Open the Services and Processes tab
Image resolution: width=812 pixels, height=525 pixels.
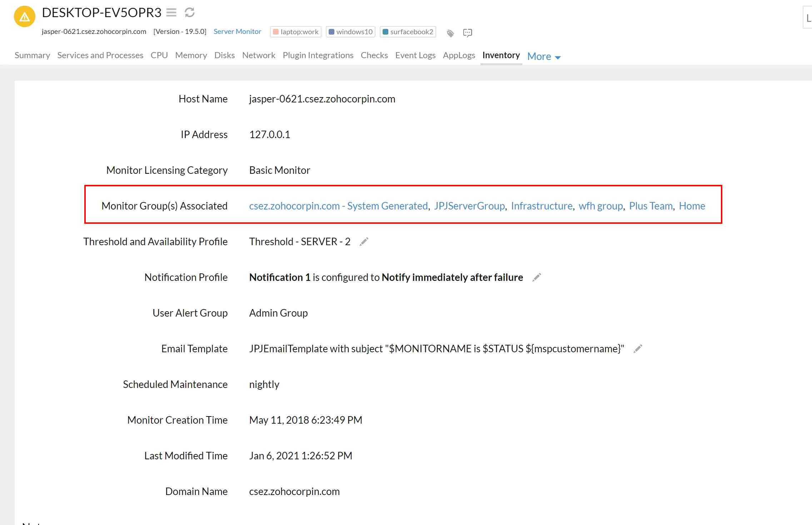(x=100, y=55)
